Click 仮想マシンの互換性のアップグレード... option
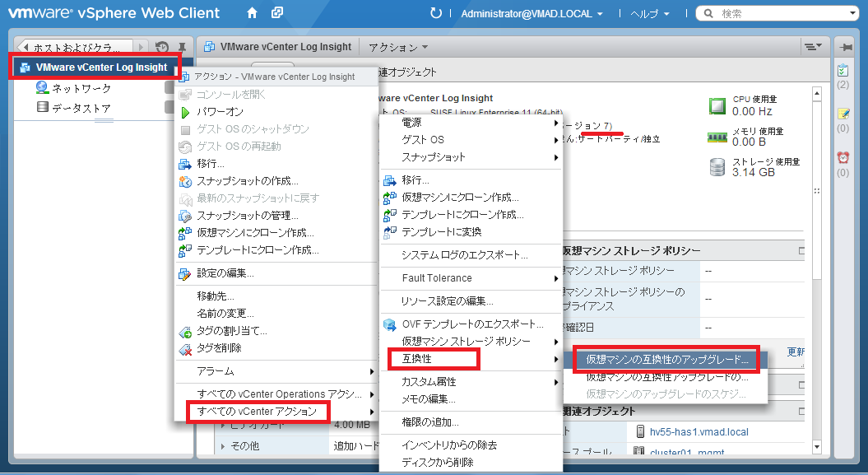 666,360
